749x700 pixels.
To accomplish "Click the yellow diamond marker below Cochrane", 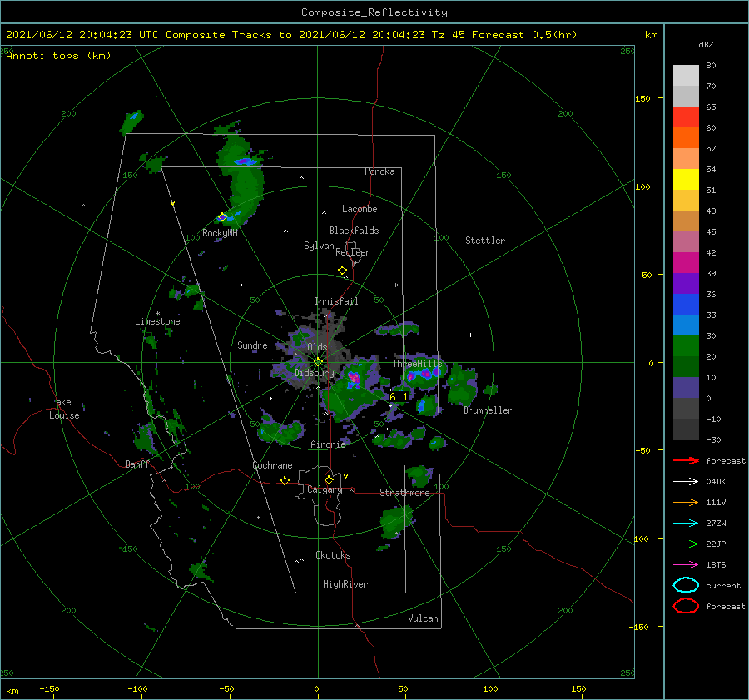I will click(x=285, y=481).
